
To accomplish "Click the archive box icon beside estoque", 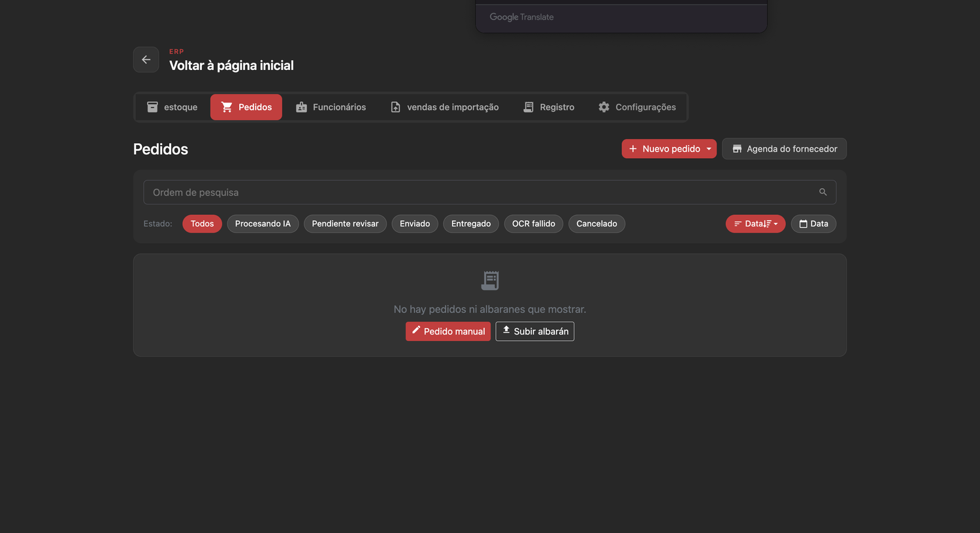I will point(152,107).
